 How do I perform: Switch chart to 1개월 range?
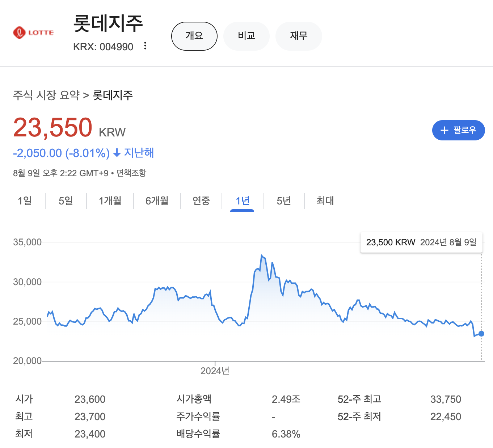tap(110, 200)
